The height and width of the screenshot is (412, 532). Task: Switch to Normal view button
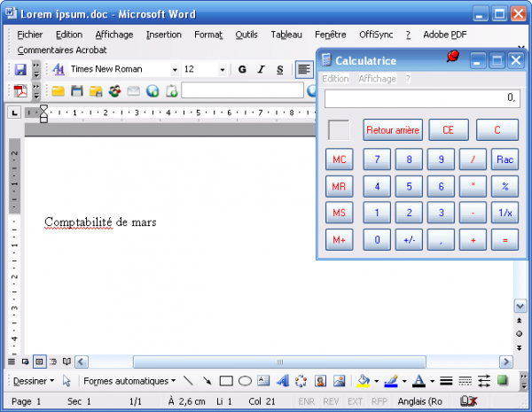click(12, 361)
